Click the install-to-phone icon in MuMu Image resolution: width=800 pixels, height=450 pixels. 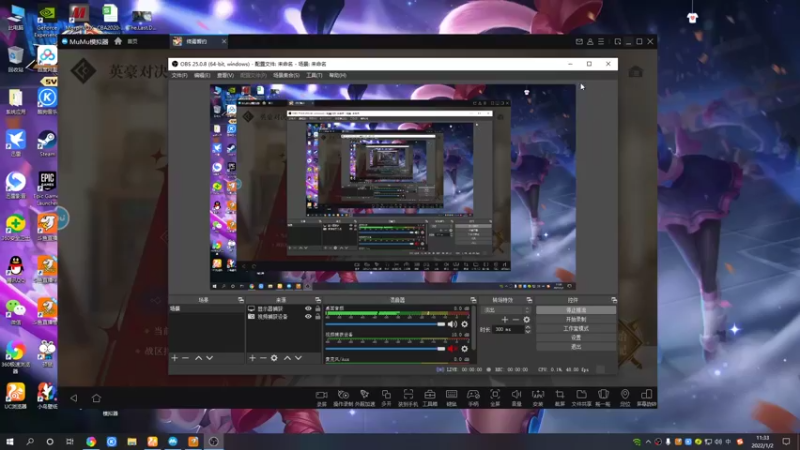(x=408, y=395)
